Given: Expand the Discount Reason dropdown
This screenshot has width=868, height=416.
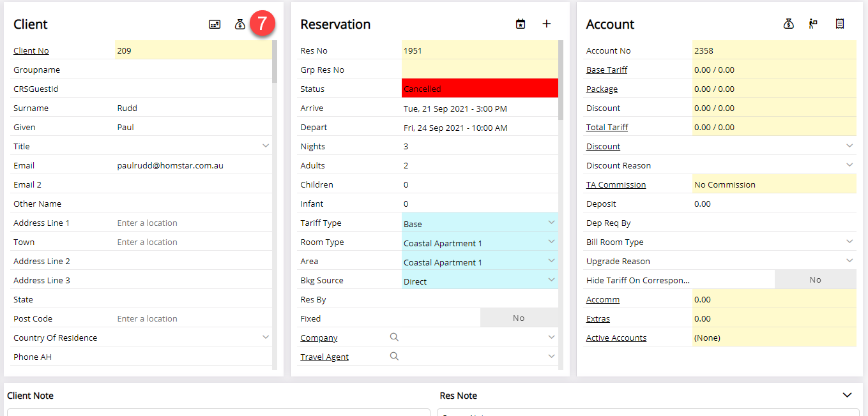Looking at the screenshot, I should 849,165.
